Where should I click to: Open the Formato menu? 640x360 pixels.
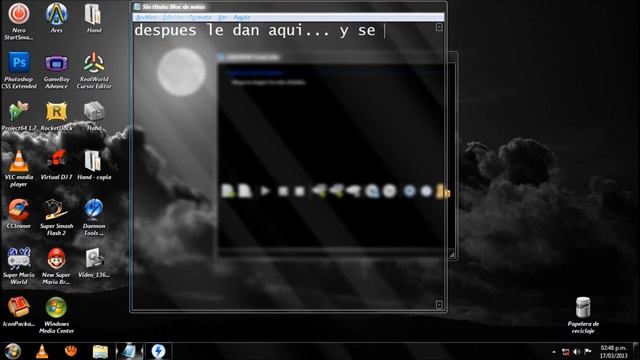click(200, 17)
